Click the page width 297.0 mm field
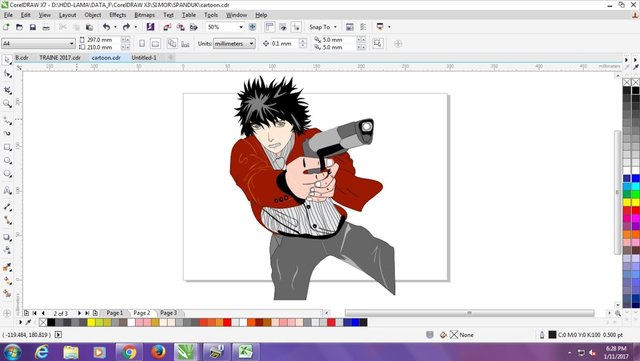 (103, 40)
